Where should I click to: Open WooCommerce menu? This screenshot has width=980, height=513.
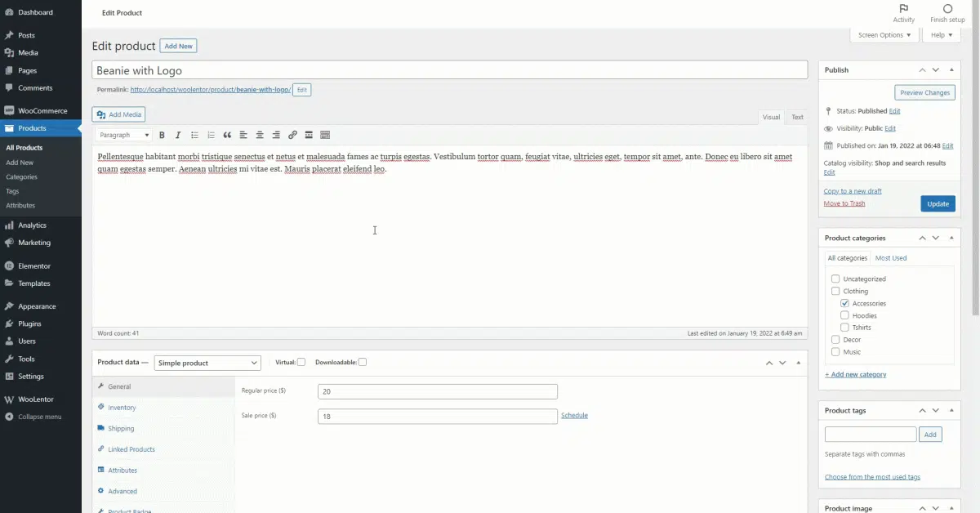coord(41,110)
